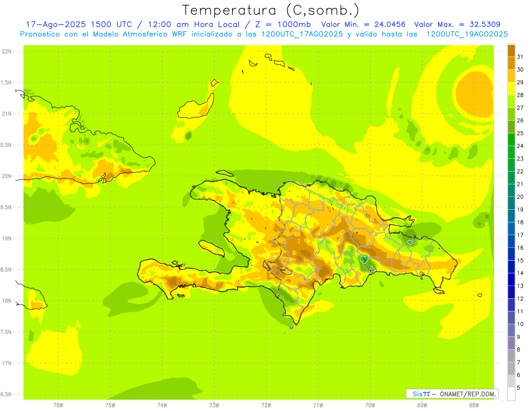Screen dimensions: 532x411
Task: Pick the yellow swatch between 28 and 29
Action: click(511, 89)
